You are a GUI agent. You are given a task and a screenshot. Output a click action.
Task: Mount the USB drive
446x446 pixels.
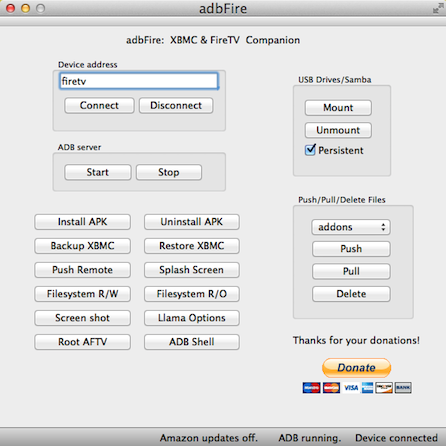point(338,108)
